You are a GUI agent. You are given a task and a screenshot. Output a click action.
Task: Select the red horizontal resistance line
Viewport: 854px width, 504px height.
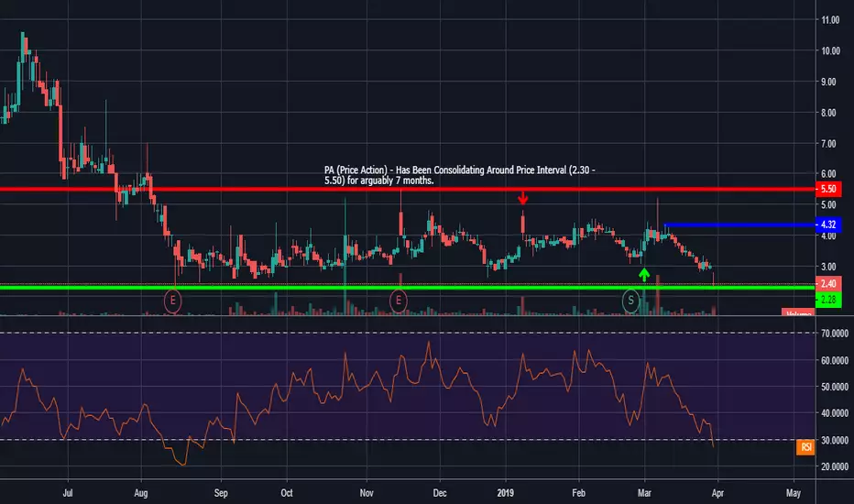[408, 189]
